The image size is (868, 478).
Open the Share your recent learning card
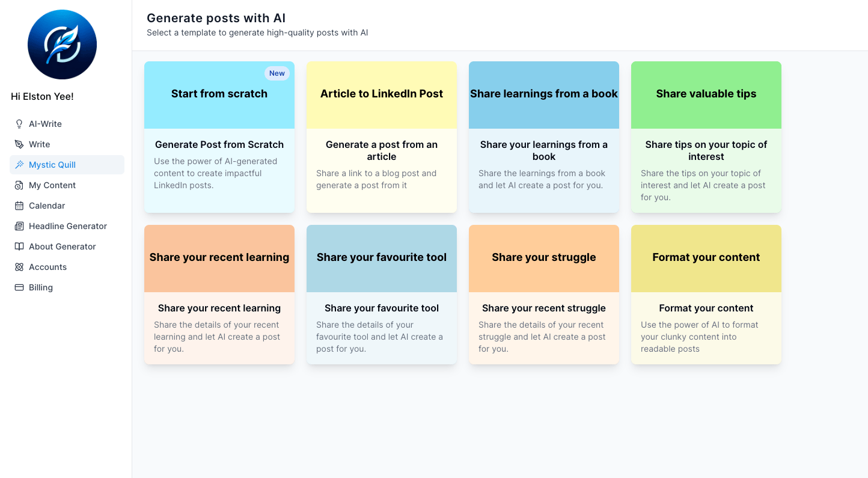click(219, 295)
